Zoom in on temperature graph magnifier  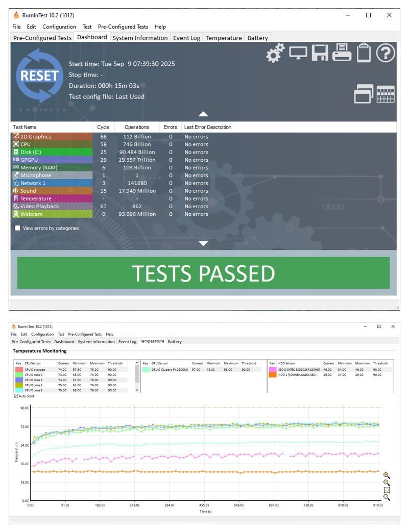click(x=387, y=476)
